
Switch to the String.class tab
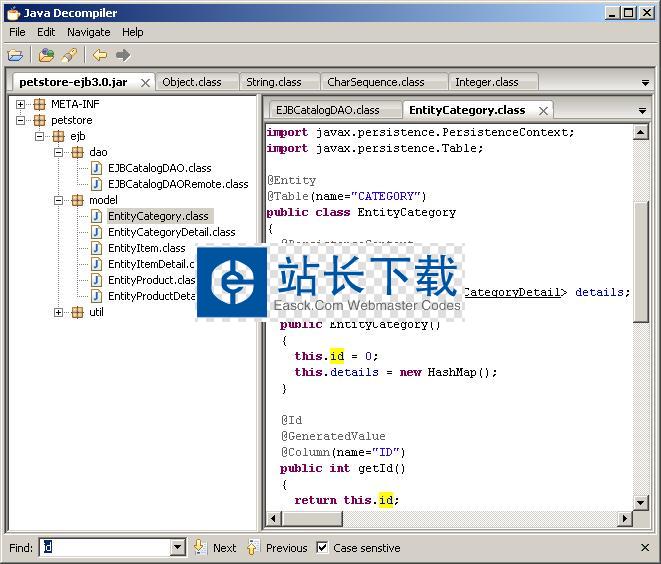(x=273, y=82)
